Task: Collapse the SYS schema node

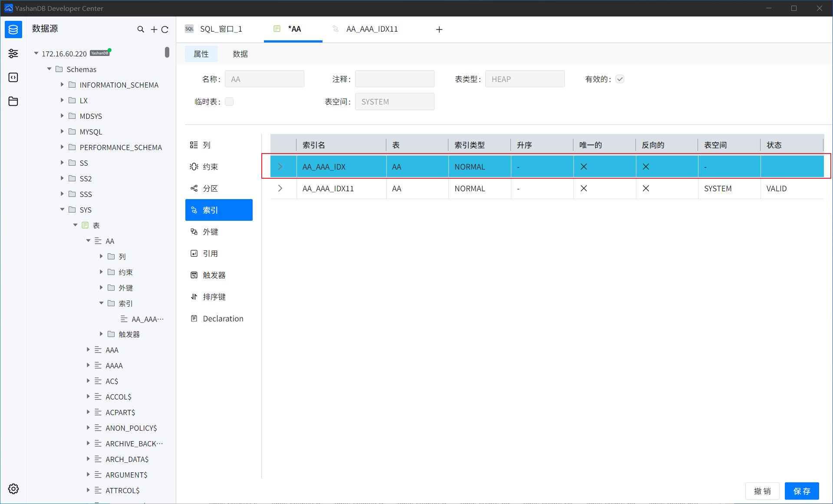Action: pos(62,209)
